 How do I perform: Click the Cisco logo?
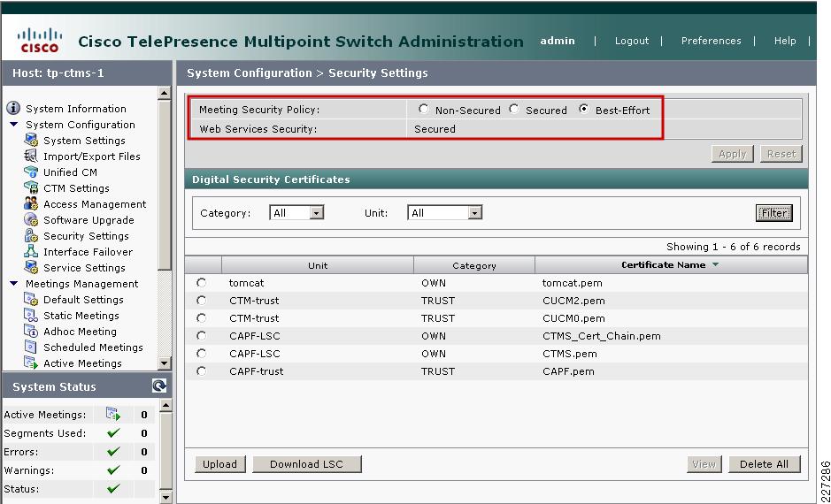click(40, 41)
